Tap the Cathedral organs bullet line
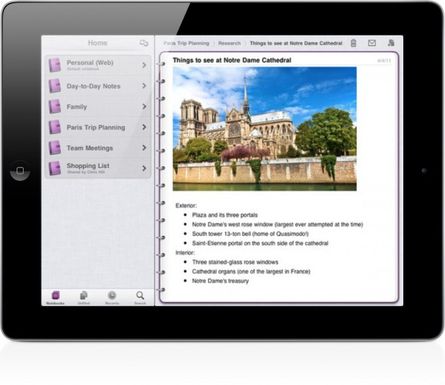Image resolution: width=445 pixels, height=385 pixels. pyautogui.click(x=251, y=271)
